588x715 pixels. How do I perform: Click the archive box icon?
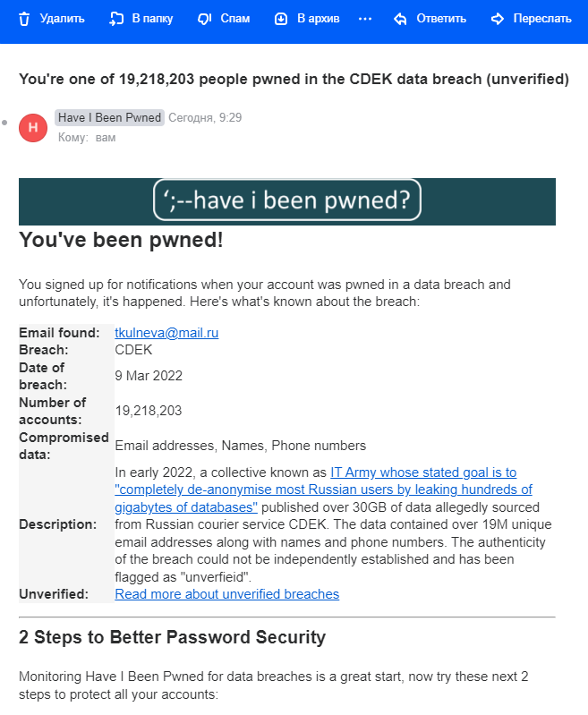click(281, 19)
